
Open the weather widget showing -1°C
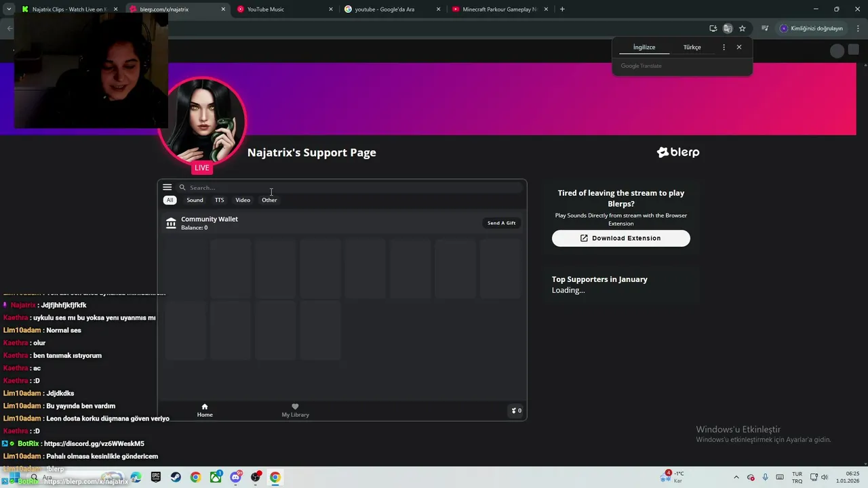coord(673,476)
